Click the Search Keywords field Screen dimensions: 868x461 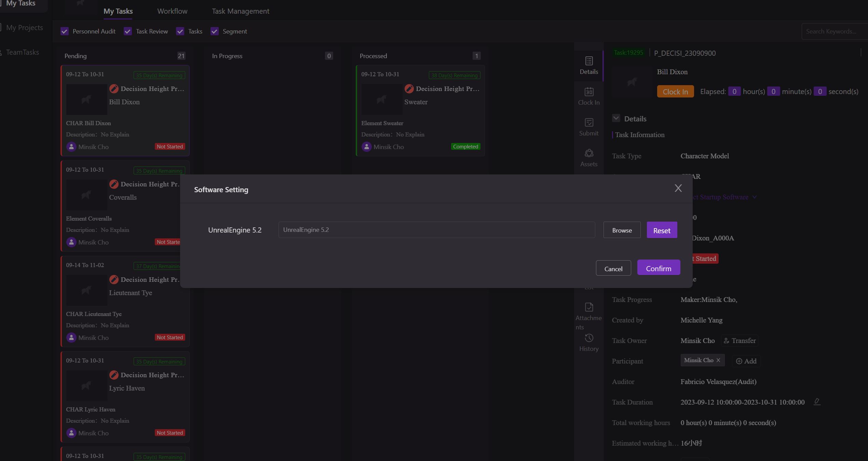coord(835,31)
